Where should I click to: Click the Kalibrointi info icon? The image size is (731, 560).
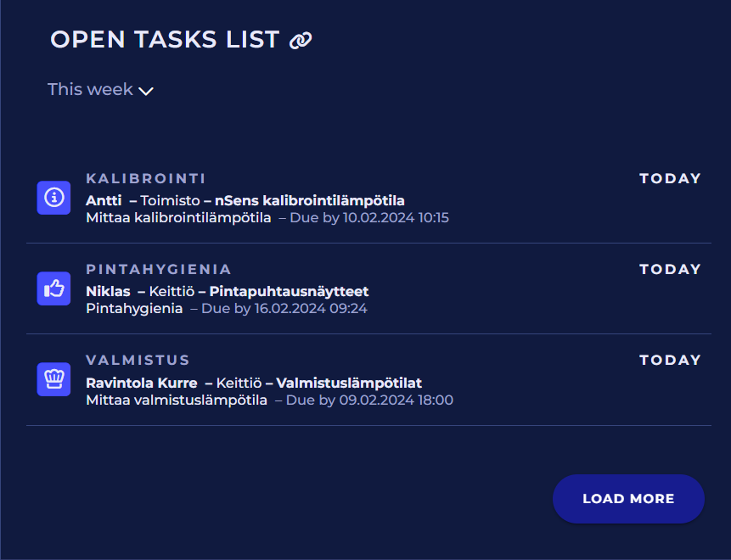pyautogui.click(x=53, y=198)
